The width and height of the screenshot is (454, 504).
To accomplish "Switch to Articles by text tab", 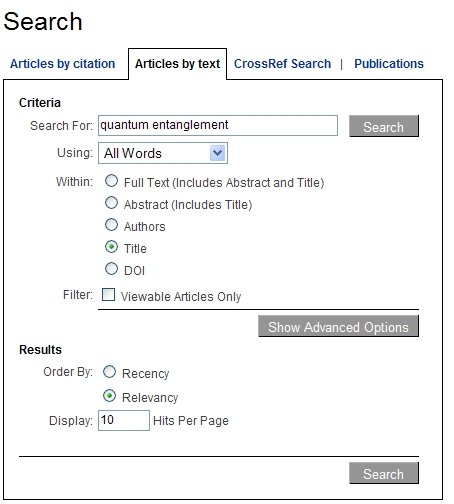I will [x=177, y=64].
